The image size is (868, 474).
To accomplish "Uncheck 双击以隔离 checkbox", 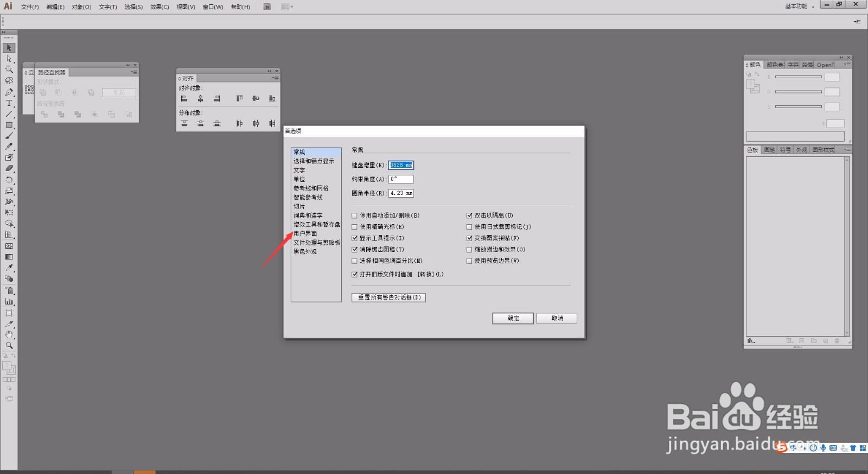I will (x=469, y=216).
